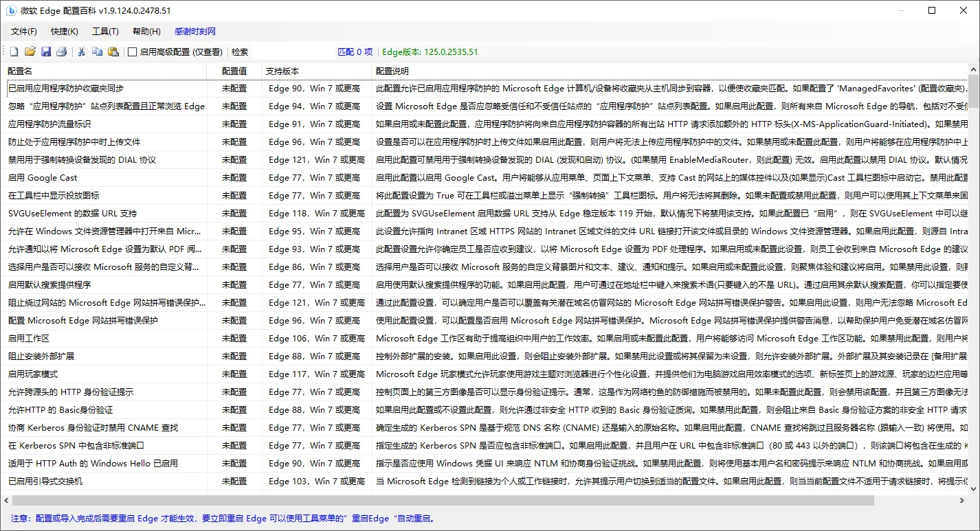980x531 pixels.
Task: Open the 帮助(H) menu
Action: pyautogui.click(x=146, y=32)
